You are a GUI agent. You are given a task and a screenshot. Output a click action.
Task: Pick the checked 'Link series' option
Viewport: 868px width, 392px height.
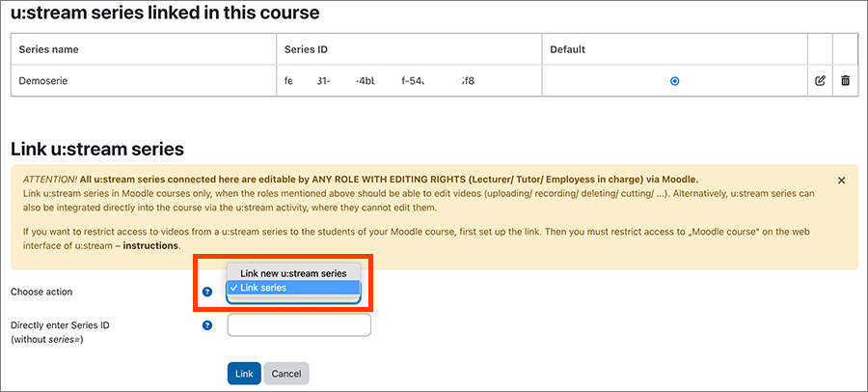[x=292, y=288]
